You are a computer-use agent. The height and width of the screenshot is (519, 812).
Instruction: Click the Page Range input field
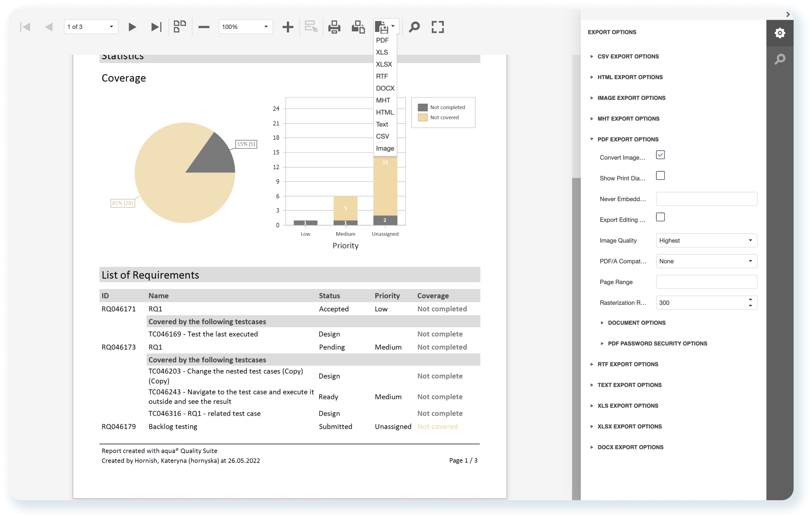[706, 282]
